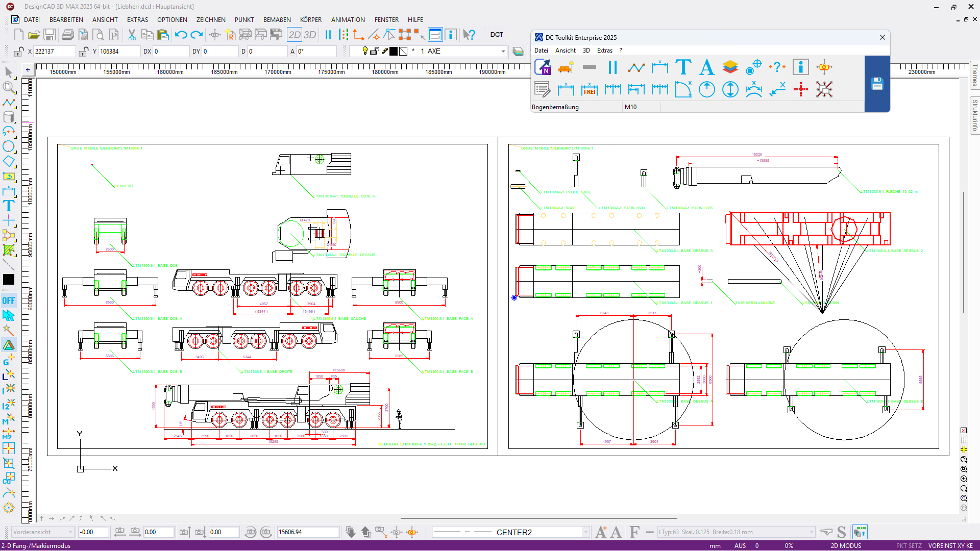Click the undo arrow icon
This screenshot has height=551, width=980.
click(x=181, y=35)
